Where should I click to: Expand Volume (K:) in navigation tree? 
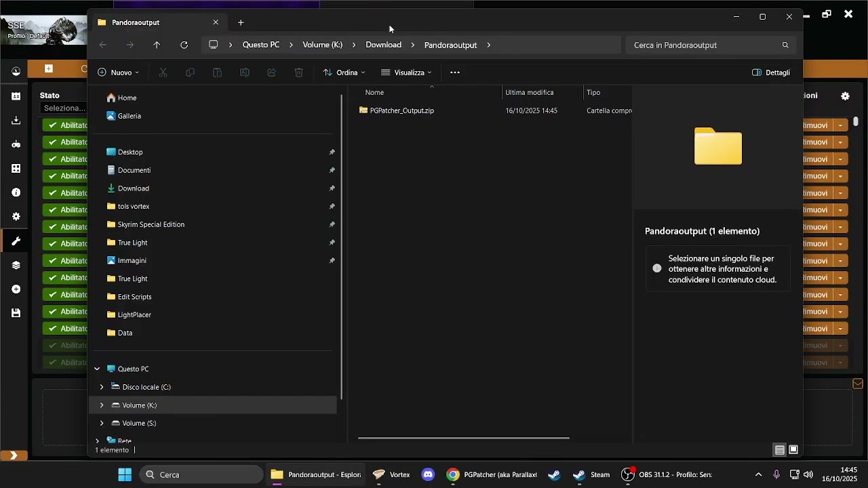pyautogui.click(x=102, y=405)
